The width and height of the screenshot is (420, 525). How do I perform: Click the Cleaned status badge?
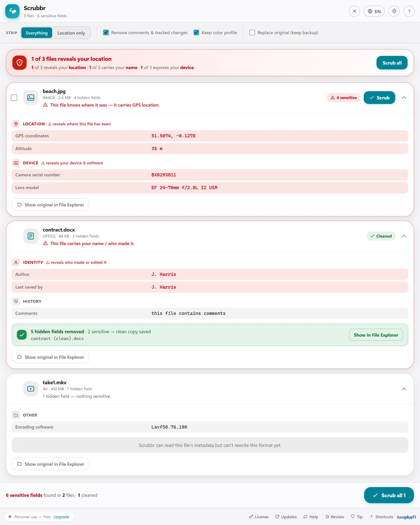coord(381,236)
